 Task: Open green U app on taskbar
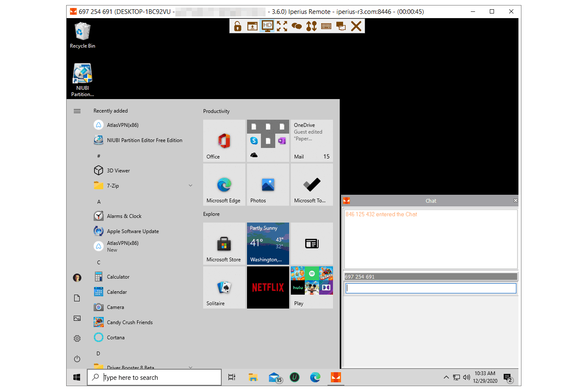(x=295, y=377)
